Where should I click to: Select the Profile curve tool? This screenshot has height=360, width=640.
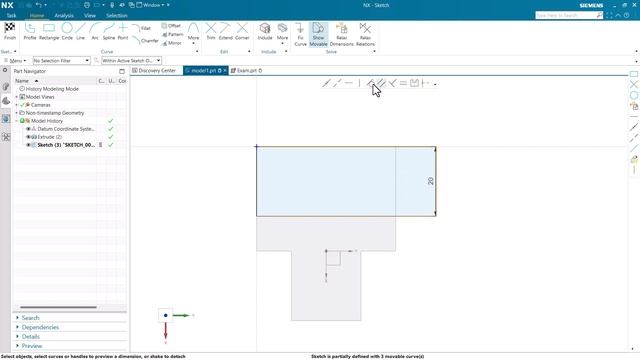point(30,31)
